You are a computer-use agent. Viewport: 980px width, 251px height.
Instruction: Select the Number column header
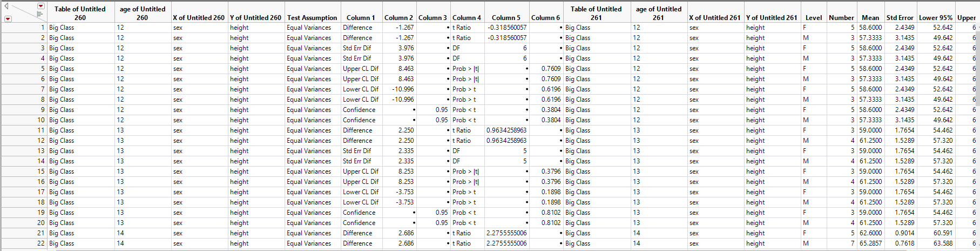point(841,18)
